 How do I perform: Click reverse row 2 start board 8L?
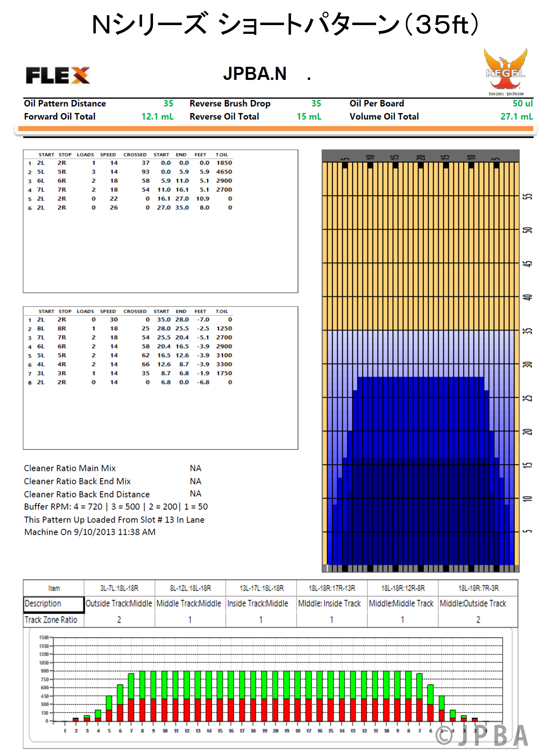click(x=41, y=328)
